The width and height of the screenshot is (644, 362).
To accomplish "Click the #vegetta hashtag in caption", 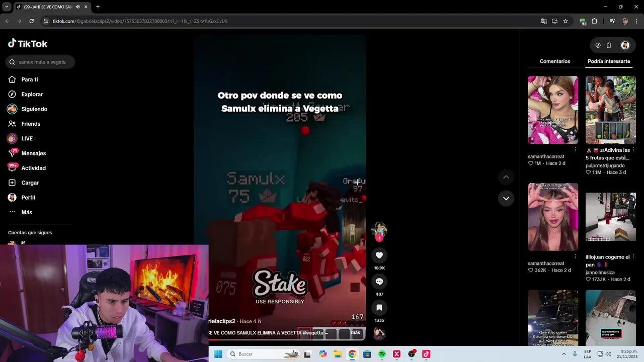I will (313, 333).
